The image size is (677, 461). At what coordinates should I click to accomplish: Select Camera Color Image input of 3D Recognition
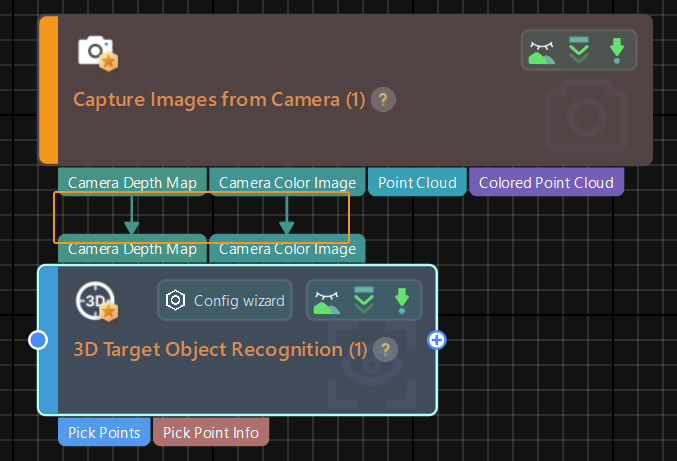point(287,249)
